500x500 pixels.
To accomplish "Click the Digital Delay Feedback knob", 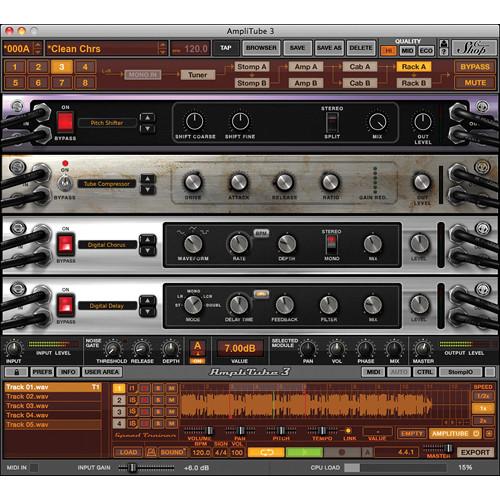I will click(284, 305).
